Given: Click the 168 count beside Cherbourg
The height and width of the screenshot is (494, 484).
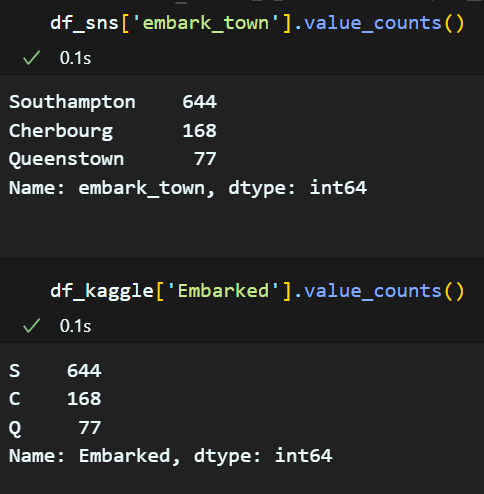Looking at the screenshot, I should 199,131.
